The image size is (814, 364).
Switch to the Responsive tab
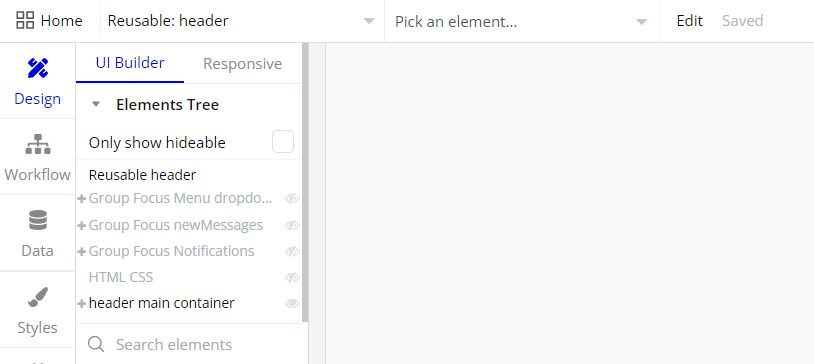click(242, 64)
